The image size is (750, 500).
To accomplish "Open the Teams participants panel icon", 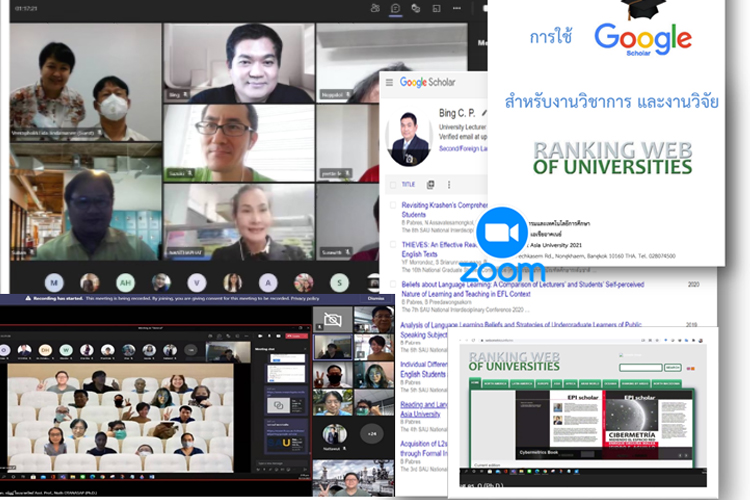I will click(x=375, y=8).
